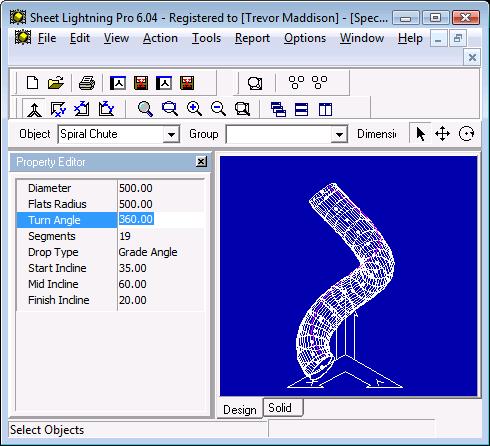Open the View menu
The image size is (490, 446).
pos(116,38)
